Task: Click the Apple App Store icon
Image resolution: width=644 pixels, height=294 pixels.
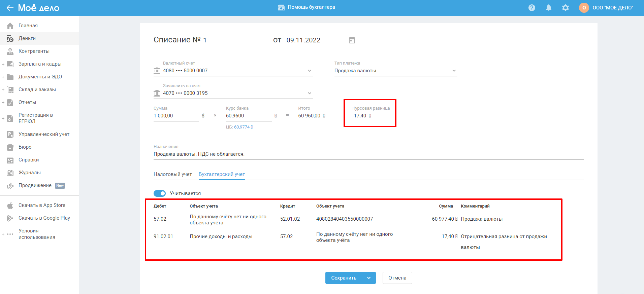Action: tap(10, 206)
